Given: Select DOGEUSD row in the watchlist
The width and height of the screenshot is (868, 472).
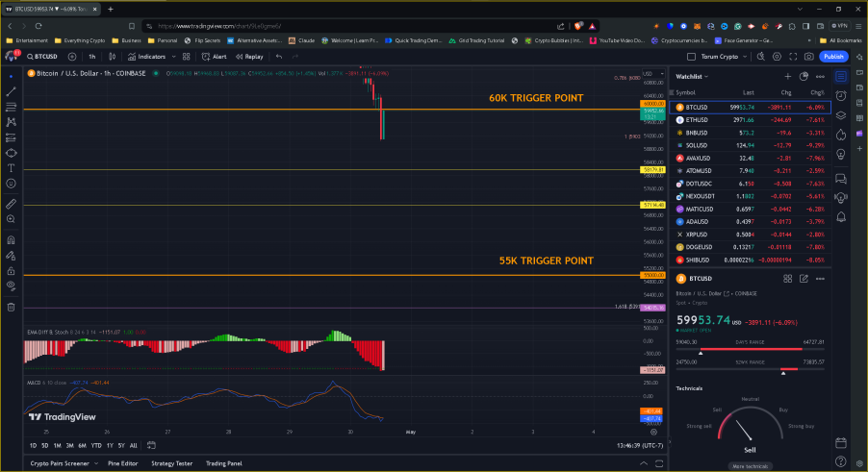Looking at the screenshot, I should [x=750, y=247].
